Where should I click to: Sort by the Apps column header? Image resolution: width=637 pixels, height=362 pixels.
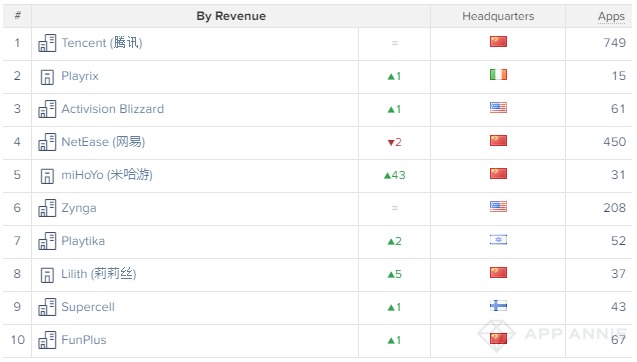click(611, 16)
